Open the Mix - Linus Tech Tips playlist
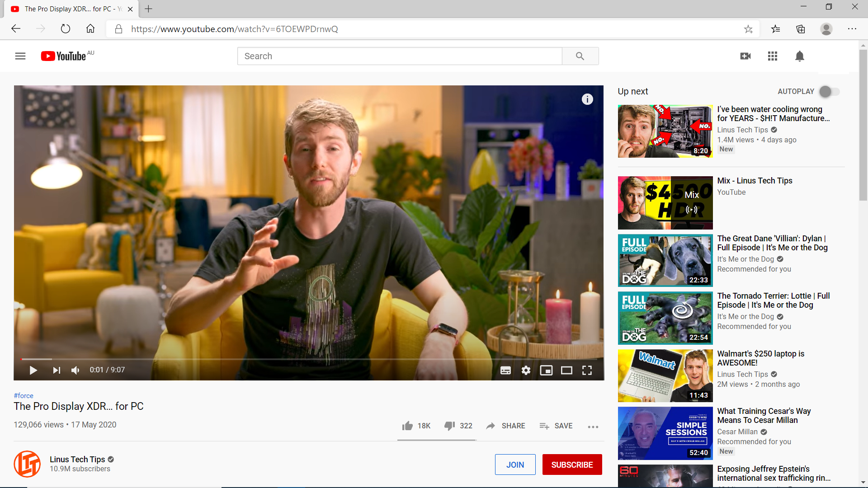868x488 pixels. [x=755, y=181]
